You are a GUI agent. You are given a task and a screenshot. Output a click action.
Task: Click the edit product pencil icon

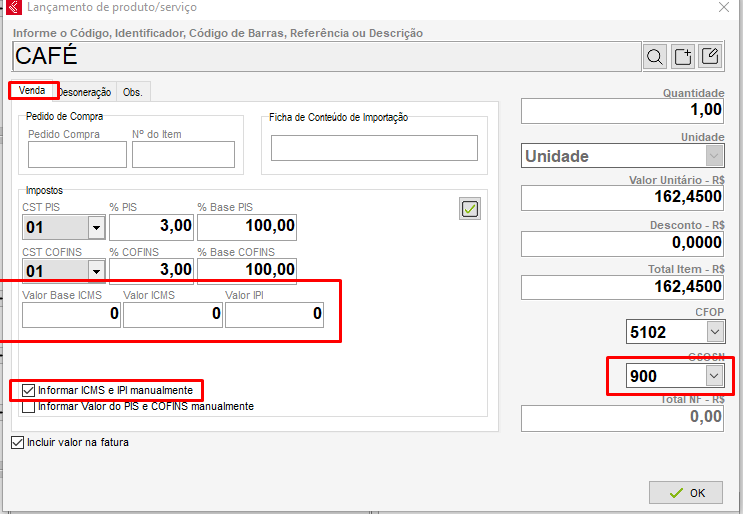[x=709, y=57]
